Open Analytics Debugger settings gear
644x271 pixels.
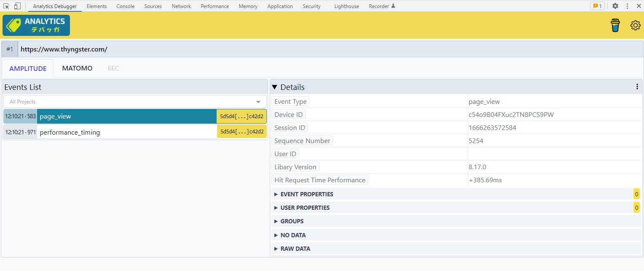click(635, 26)
